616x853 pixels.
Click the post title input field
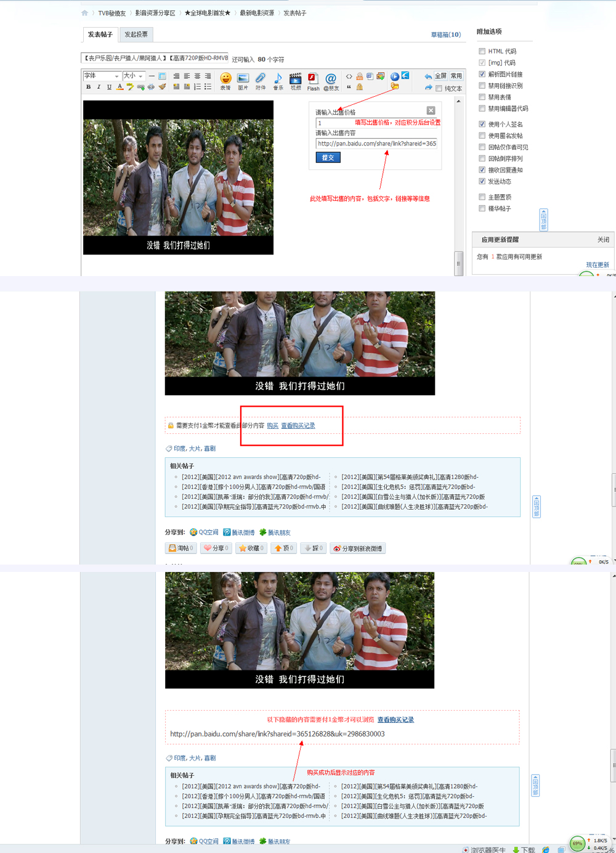(x=155, y=58)
